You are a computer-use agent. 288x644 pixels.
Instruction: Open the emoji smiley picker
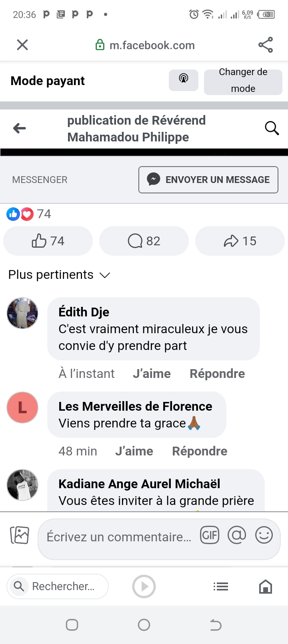click(x=264, y=535)
